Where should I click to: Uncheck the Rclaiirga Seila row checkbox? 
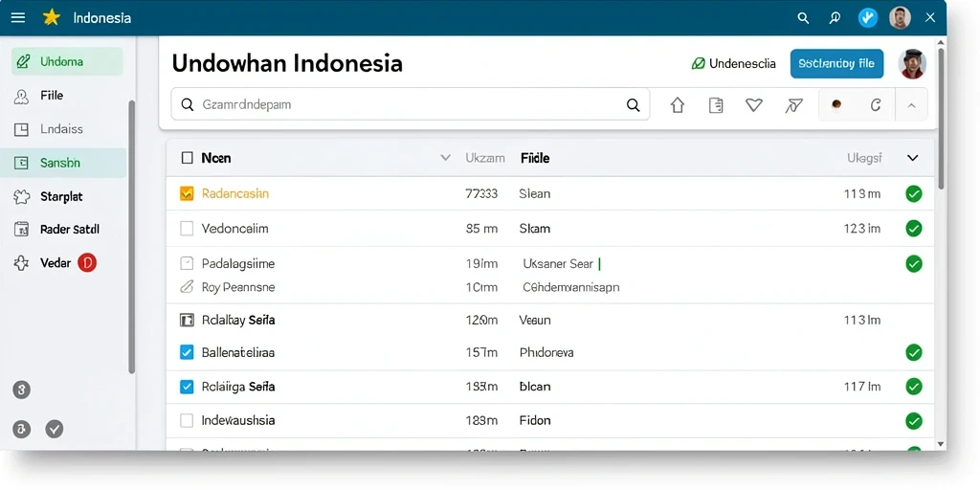pos(187,387)
